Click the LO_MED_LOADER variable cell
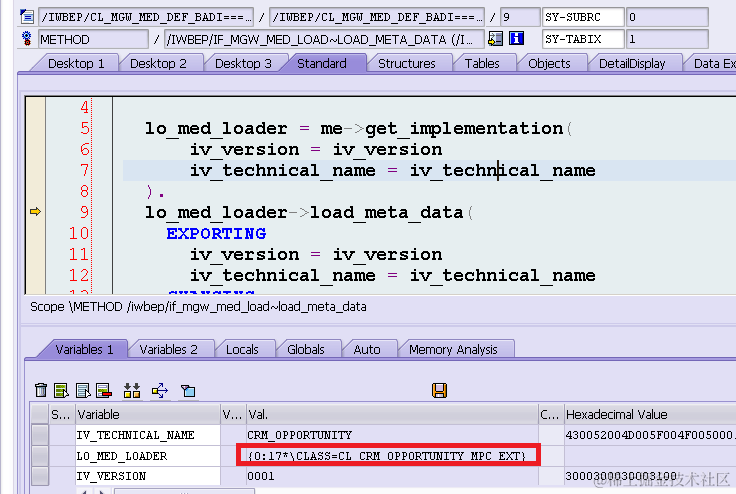 point(147,456)
